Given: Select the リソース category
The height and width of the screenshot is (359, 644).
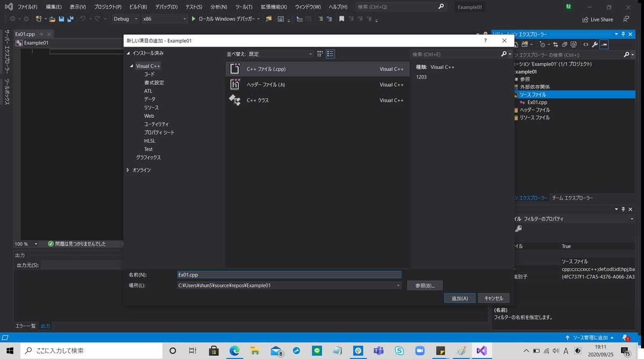Looking at the screenshot, I should (151, 107).
